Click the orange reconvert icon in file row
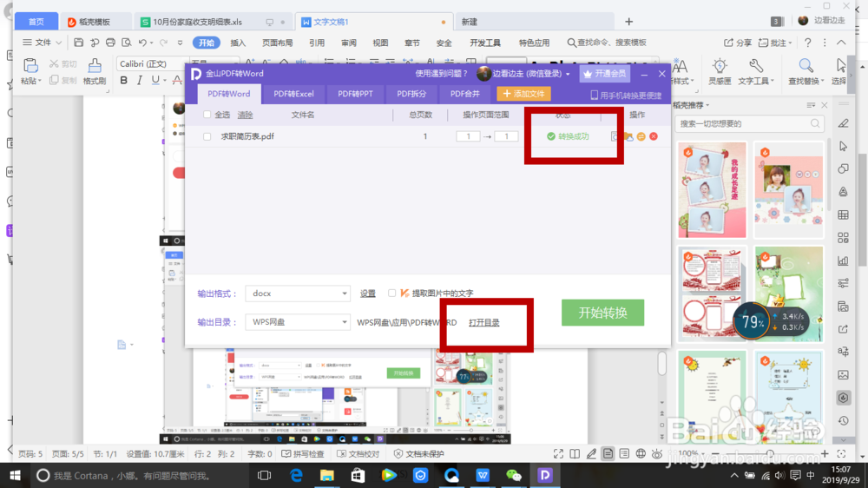 [641, 136]
